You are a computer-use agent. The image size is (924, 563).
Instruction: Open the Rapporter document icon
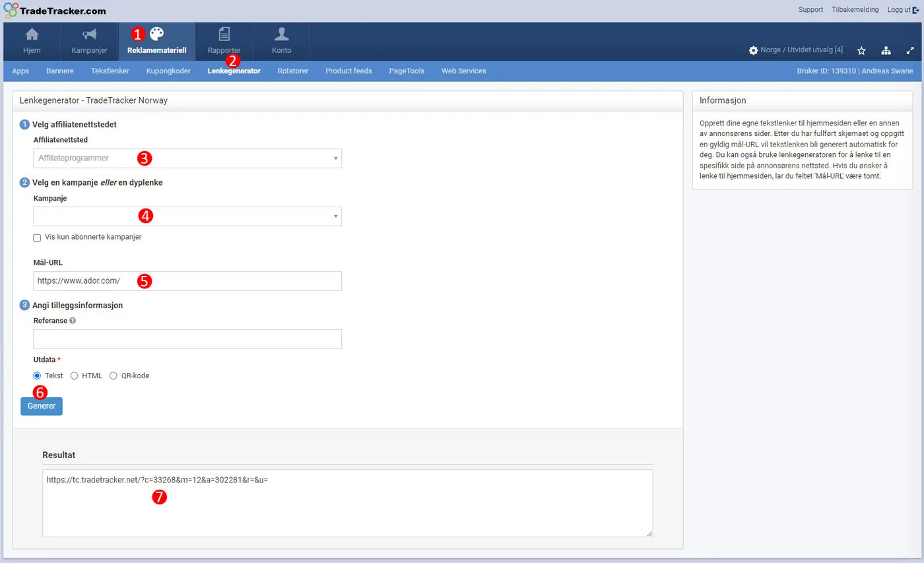point(224,34)
